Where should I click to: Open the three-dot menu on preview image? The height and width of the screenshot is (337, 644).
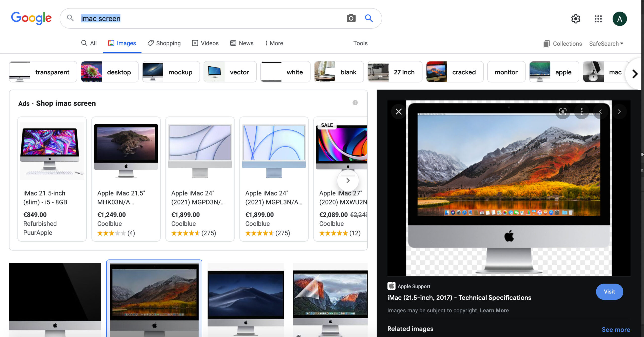tap(582, 111)
